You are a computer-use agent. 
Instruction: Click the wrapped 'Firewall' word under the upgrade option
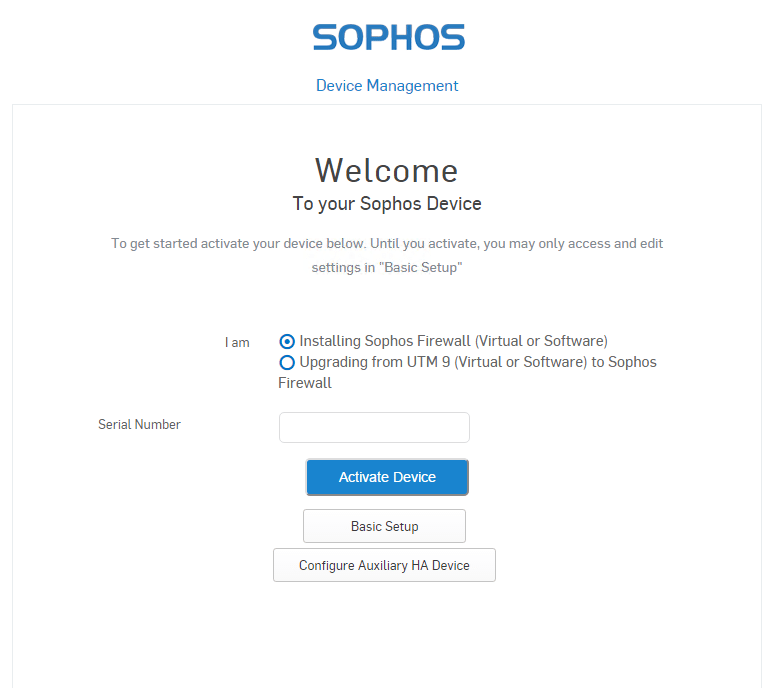304,383
